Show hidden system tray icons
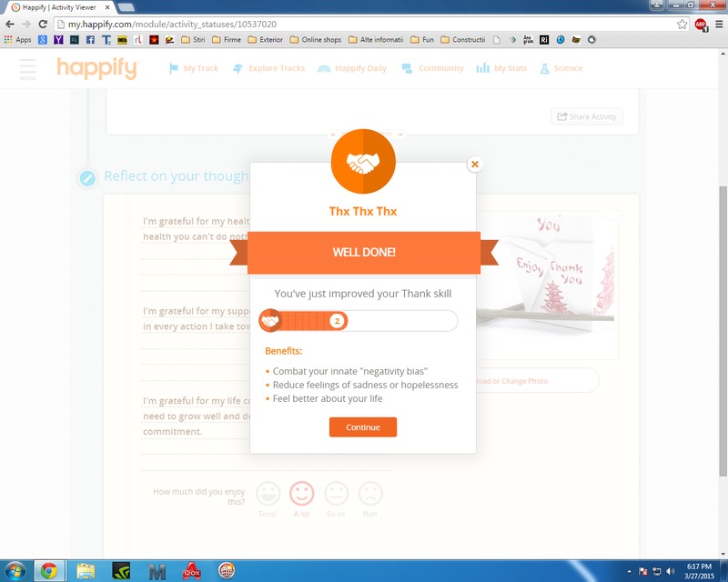The width and height of the screenshot is (728, 582). tap(629, 571)
